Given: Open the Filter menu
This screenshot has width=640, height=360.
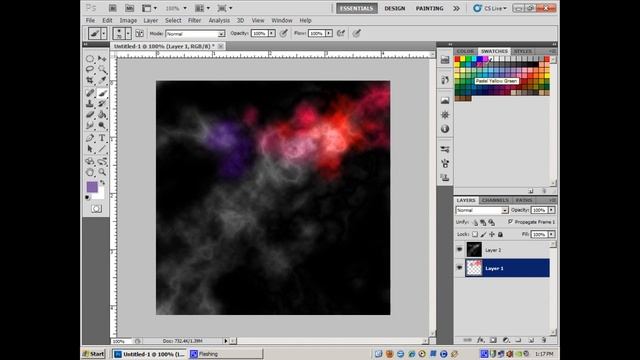Looking at the screenshot, I should point(194,20).
